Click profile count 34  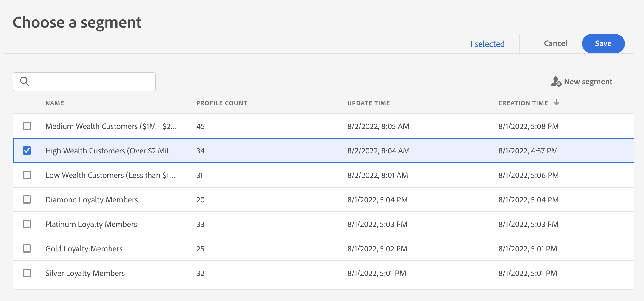tap(201, 151)
